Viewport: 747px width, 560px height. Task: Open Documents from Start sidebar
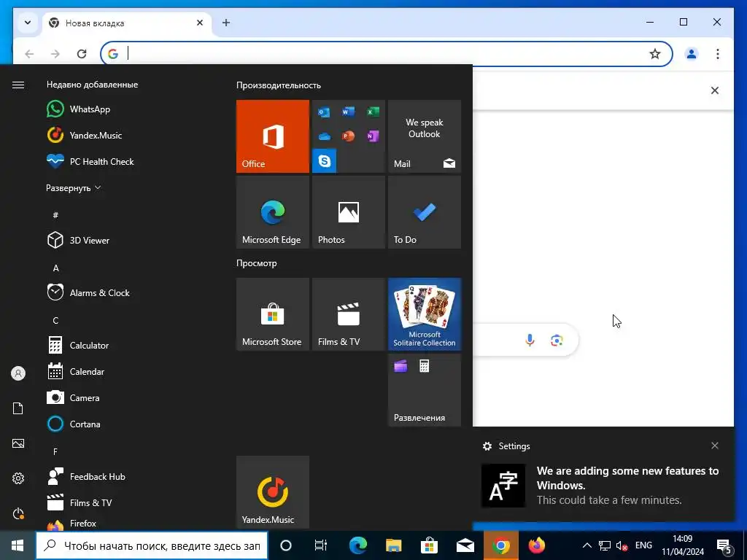click(18, 408)
